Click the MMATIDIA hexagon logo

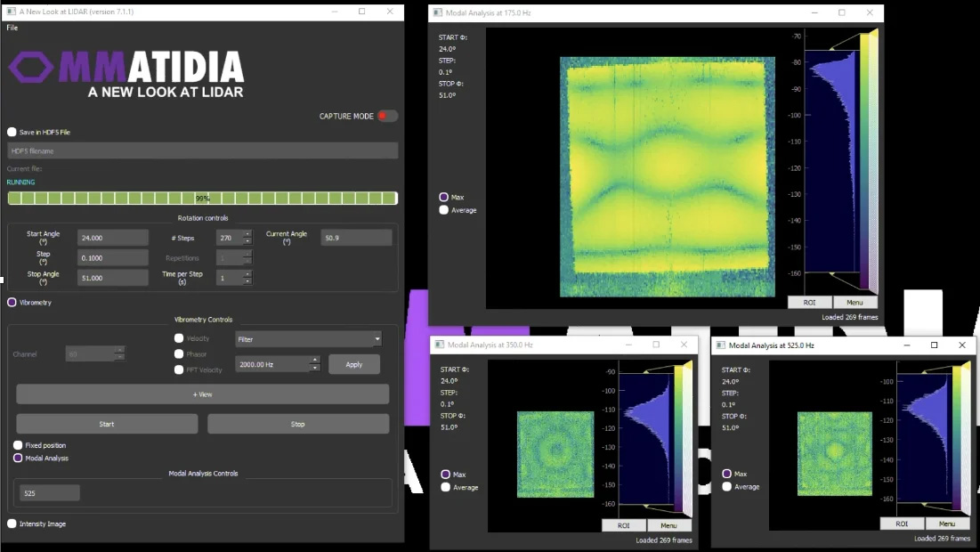[x=31, y=68]
